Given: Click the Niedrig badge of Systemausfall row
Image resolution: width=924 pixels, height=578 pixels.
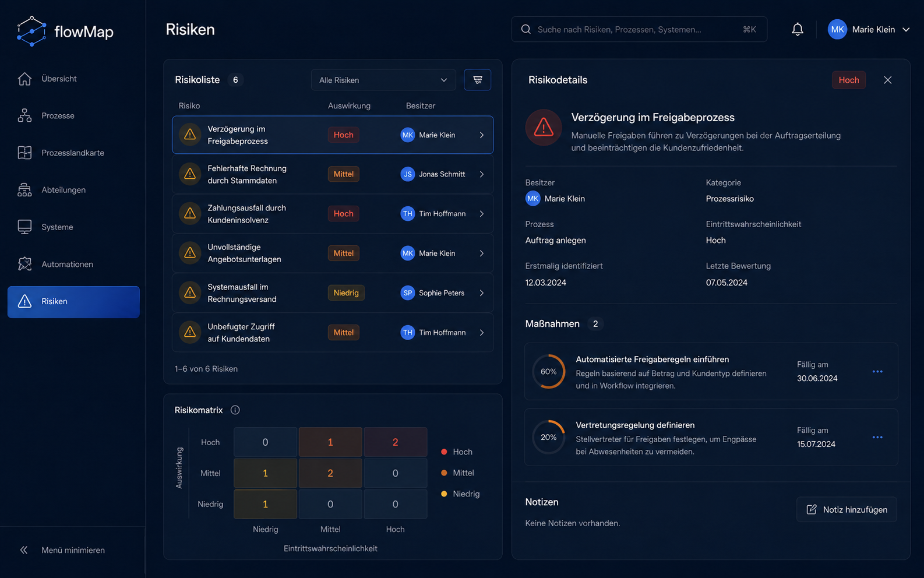Looking at the screenshot, I should coord(346,293).
